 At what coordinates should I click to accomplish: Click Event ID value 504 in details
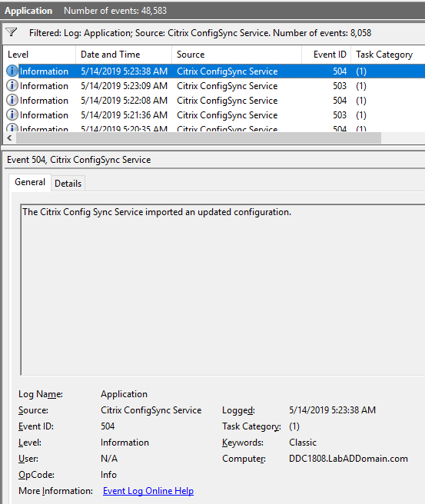108,426
